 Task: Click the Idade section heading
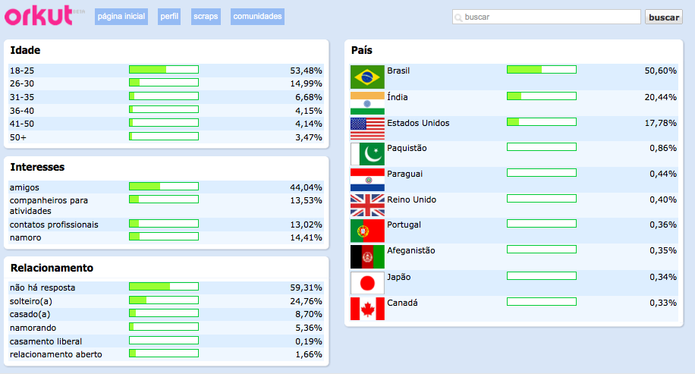pos(25,50)
